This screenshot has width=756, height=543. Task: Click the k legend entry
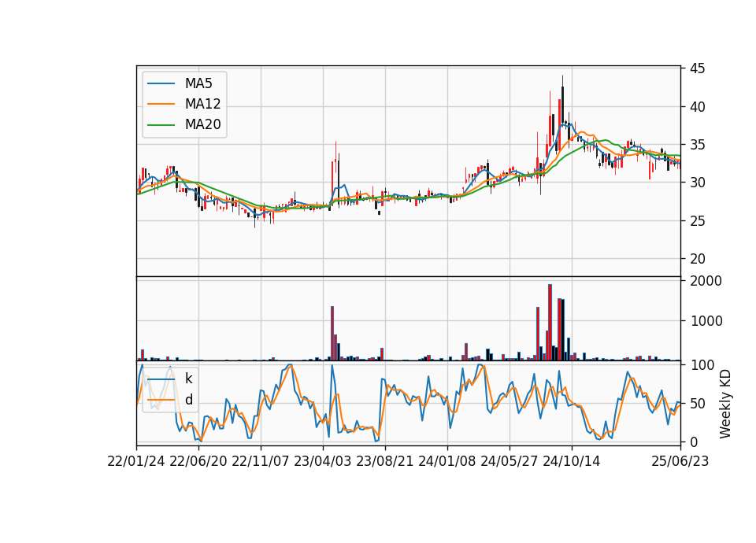(188, 379)
